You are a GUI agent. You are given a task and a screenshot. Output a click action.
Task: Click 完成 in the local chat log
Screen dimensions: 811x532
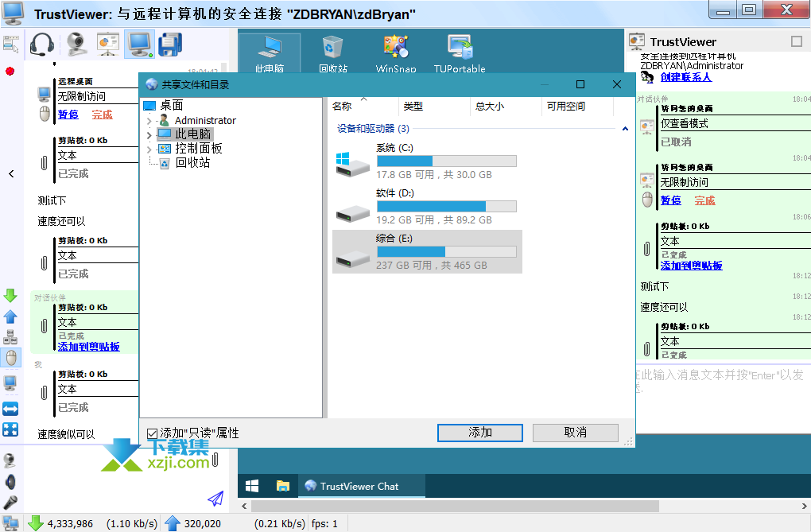click(x=102, y=115)
